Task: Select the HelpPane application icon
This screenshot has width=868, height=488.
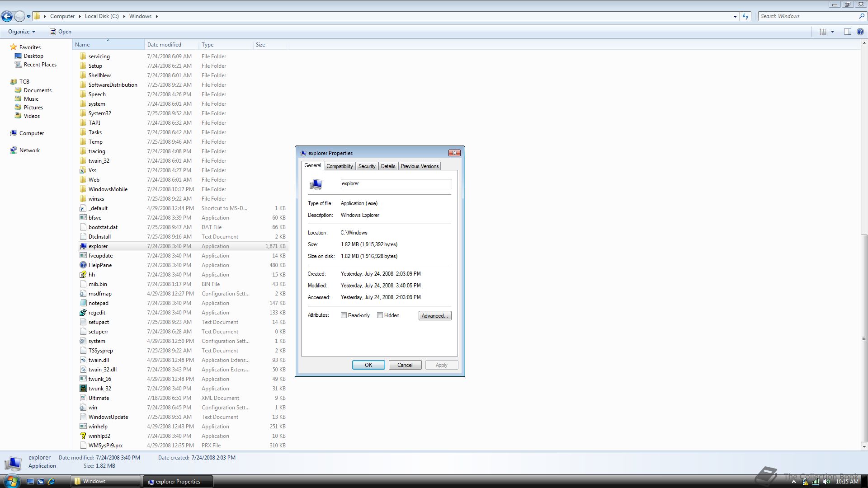Action: [83, 265]
